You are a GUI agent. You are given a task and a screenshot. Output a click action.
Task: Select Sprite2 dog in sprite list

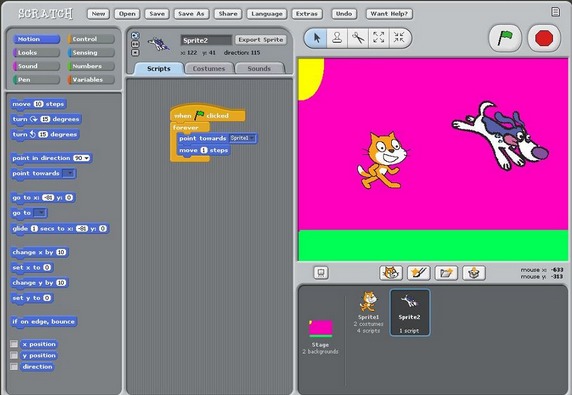pyautogui.click(x=410, y=313)
